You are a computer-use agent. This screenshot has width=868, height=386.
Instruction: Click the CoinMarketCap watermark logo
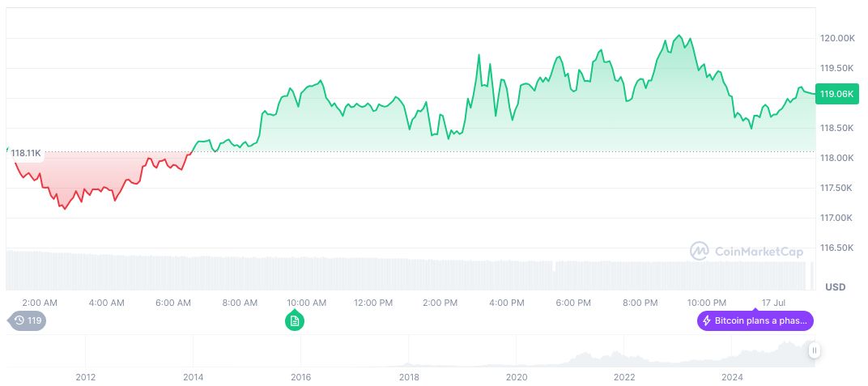pyautogui.click(x=747, y=252)
